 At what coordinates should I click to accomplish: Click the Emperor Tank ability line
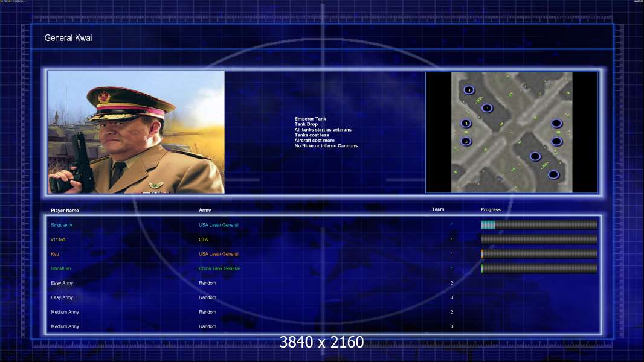[310, 119]
